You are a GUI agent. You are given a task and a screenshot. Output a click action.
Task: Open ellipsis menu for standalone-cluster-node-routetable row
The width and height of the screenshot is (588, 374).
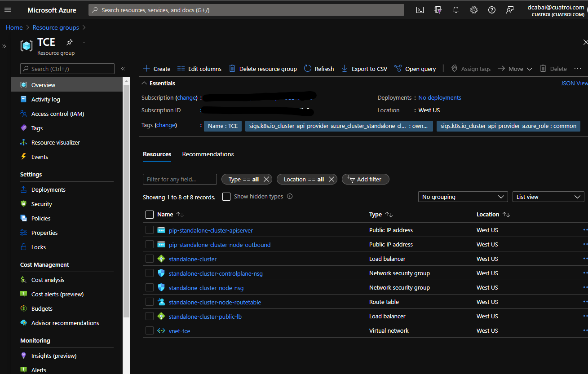pyautogui.click(x=585, y=302)
